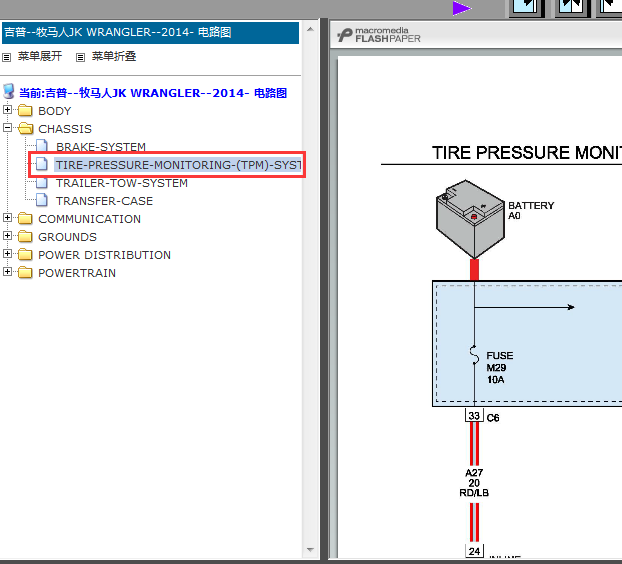Click the TRANSFER-CASE document icon

(42, 200)
